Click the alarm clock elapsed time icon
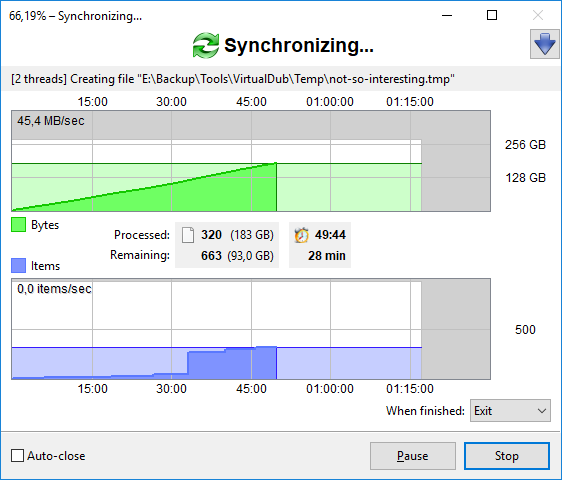 pyautogui.click(x=302, y=235)
